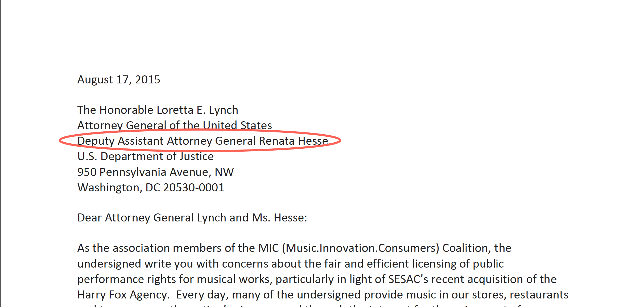Click the 950 Pennsylvania Avenue, NW line
The width and height of the screenshot is (644, 307).
pos(155,172)
